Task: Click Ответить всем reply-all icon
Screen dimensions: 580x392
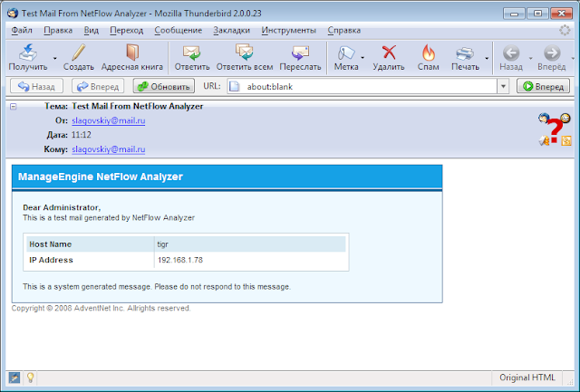Action: click(245, 53)
